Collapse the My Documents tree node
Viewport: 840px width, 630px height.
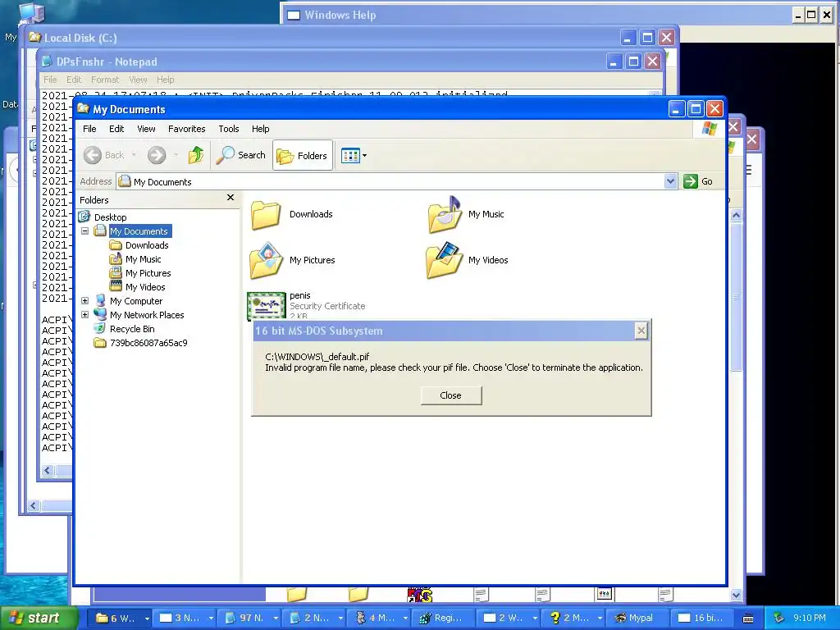pos(84,231)
